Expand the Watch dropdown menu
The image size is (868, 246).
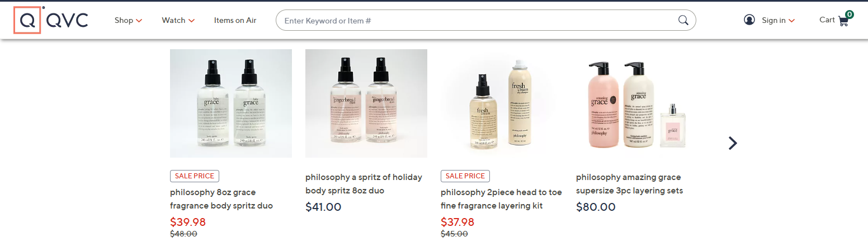click(x=178, y=20)
